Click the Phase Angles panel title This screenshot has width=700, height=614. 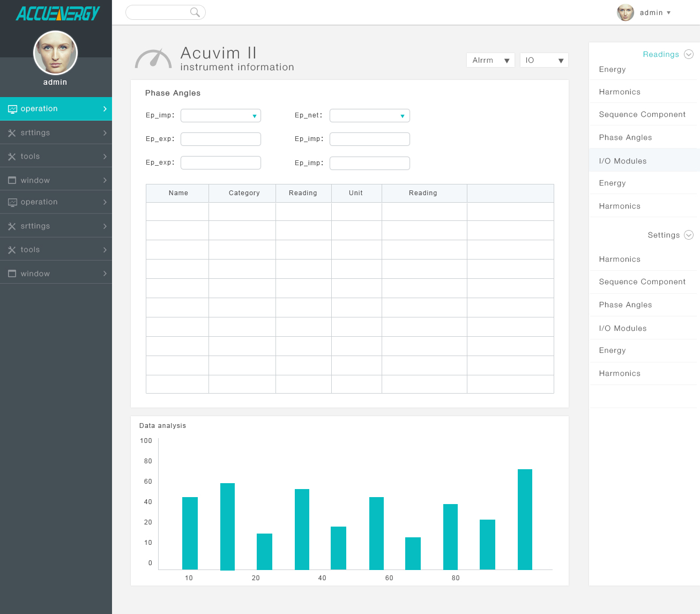click(173, 93)
